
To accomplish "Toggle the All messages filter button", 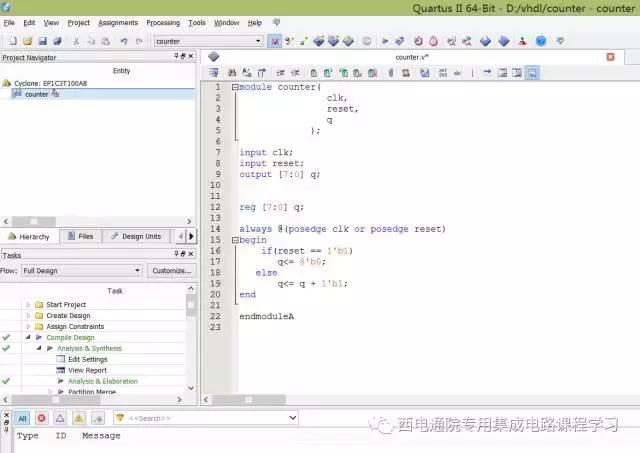I will click(22, 418).
